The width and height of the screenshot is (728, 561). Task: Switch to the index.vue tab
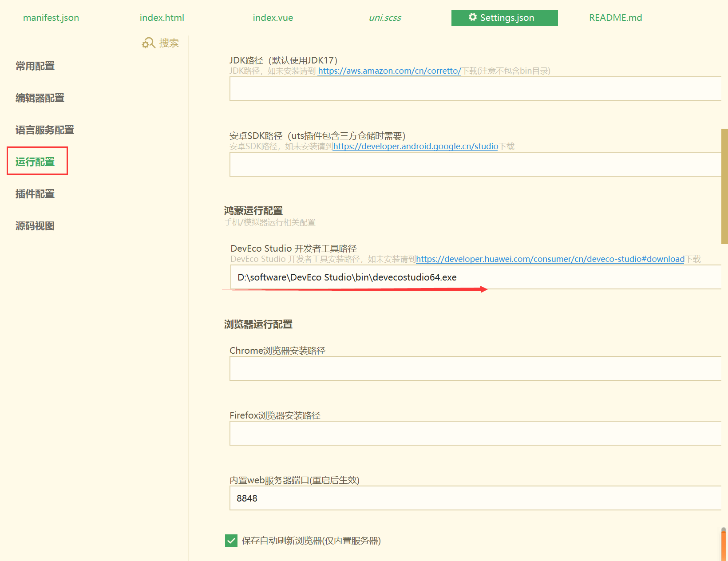coord(273,18)
